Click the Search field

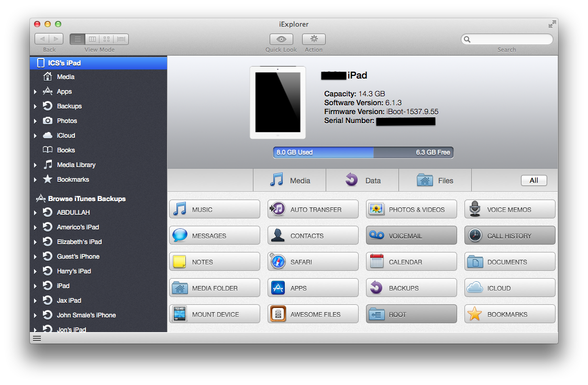pyautogui.click(x=507, y=39)
